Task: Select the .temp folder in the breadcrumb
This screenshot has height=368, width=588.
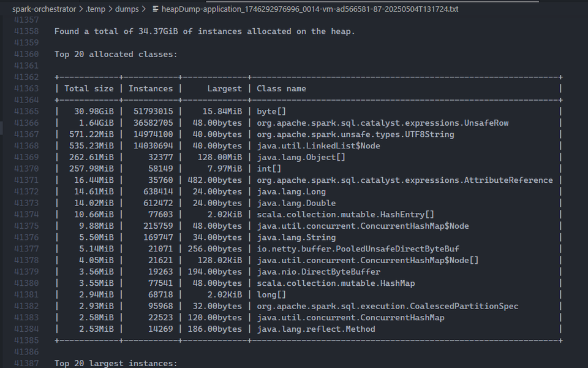Action: (97, 9)
